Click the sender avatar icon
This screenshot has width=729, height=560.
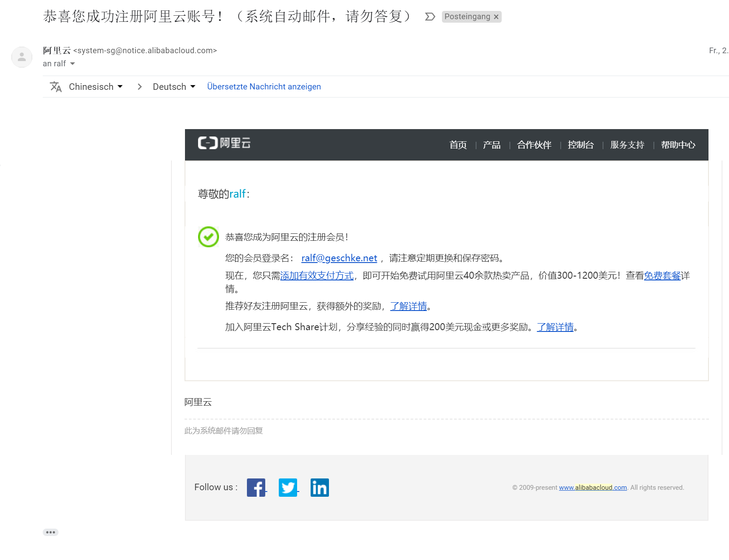tap(22, 57)
